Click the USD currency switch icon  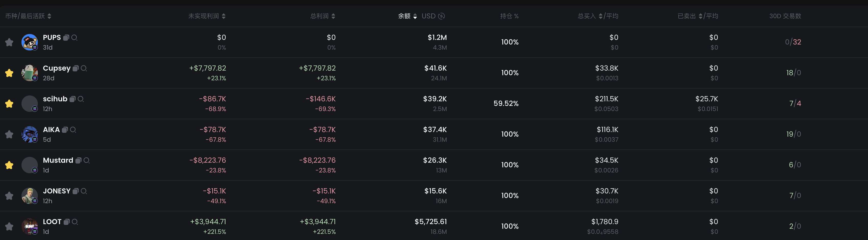coord(441,16)
